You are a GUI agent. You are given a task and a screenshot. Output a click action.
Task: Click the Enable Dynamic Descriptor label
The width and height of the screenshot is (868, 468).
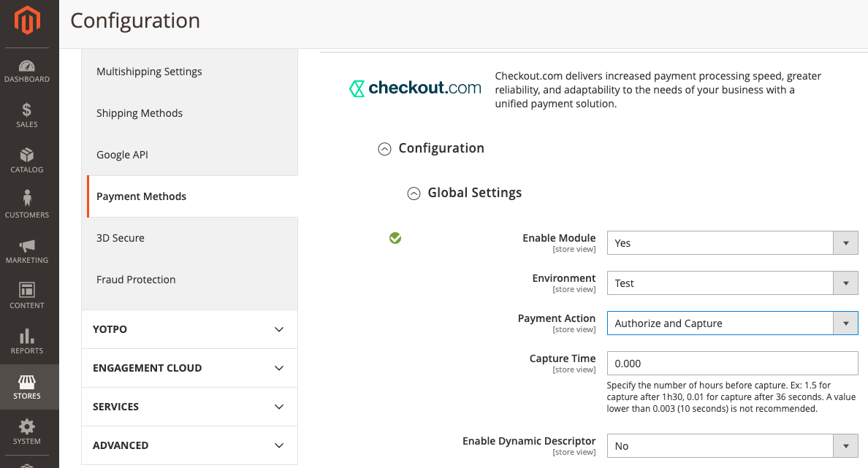point(529,441)
